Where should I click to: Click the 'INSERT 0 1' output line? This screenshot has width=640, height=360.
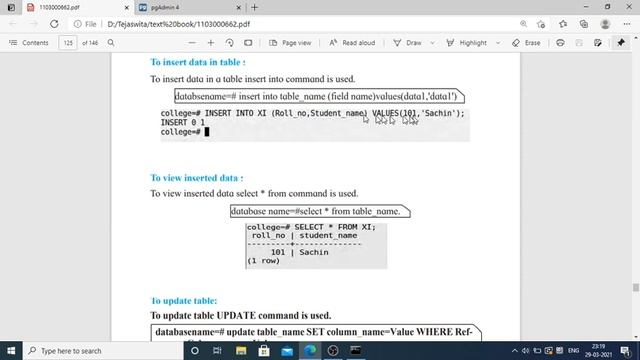point(182,122)
